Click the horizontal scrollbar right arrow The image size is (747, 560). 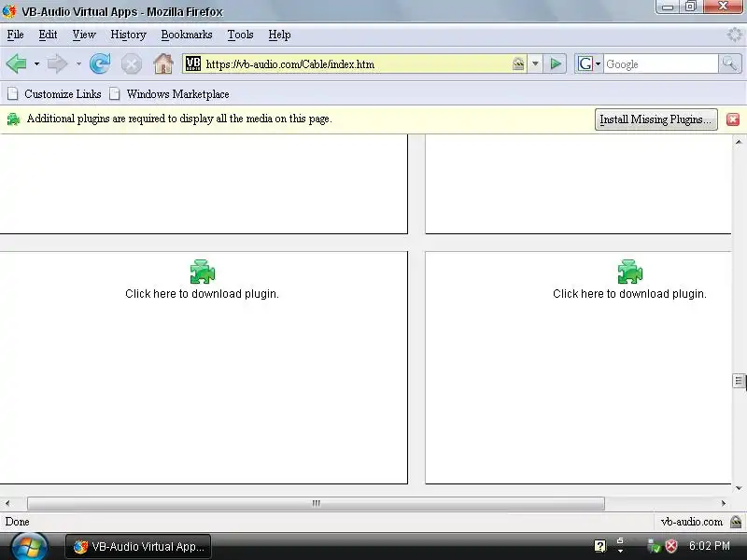[x=724, y=503]
